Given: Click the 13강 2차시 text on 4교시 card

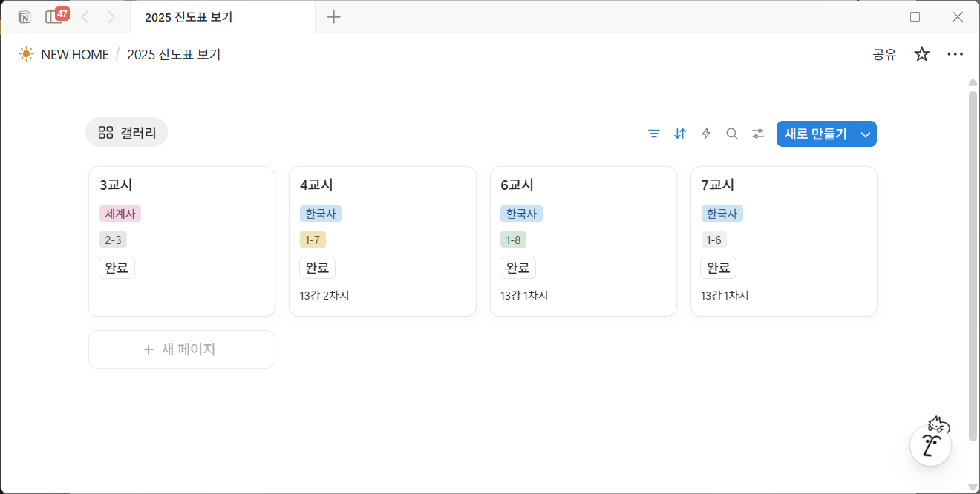Looking at the screenshot, I should point(324,295).
